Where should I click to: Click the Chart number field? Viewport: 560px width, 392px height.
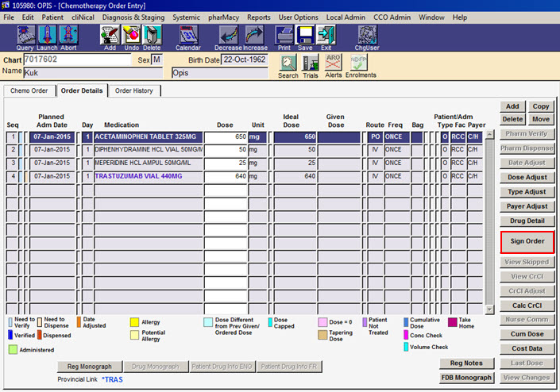pos(77,60)
